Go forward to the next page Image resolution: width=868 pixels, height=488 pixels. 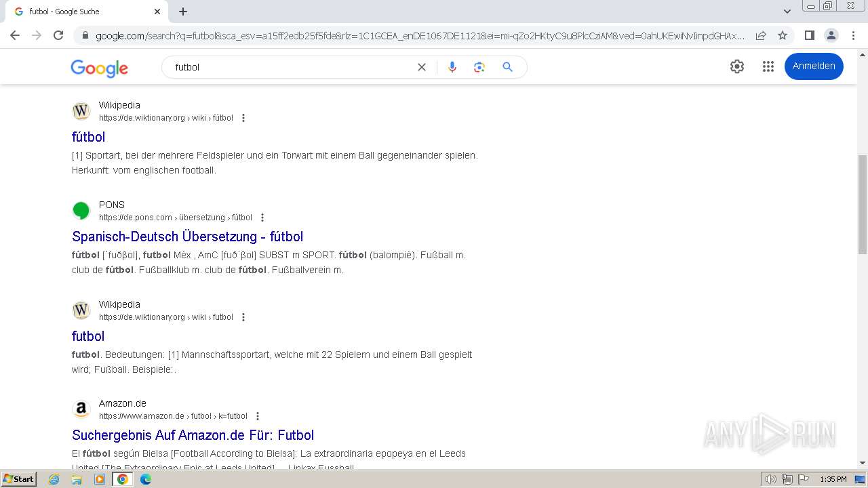(37, 35)
